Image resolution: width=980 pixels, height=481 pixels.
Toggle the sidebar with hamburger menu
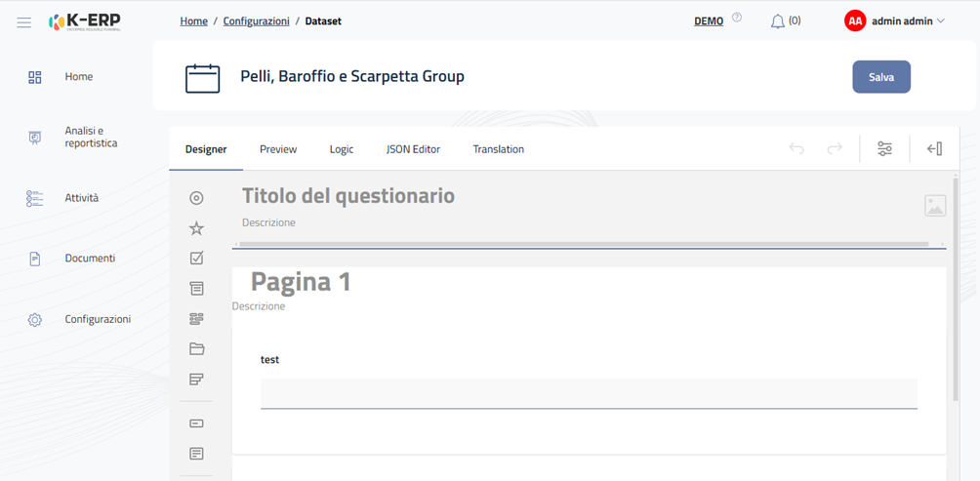point(24,21)
